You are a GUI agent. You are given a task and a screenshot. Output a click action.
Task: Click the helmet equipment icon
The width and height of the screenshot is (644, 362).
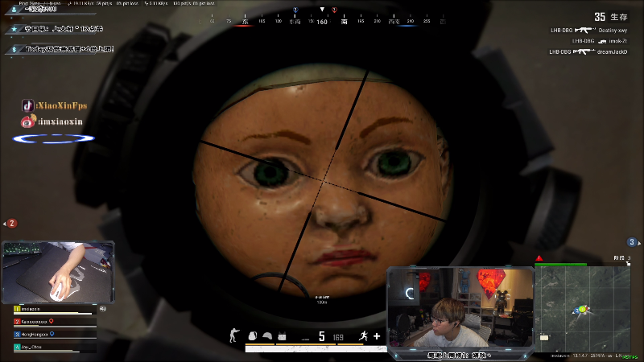click(x=267, y=336)
